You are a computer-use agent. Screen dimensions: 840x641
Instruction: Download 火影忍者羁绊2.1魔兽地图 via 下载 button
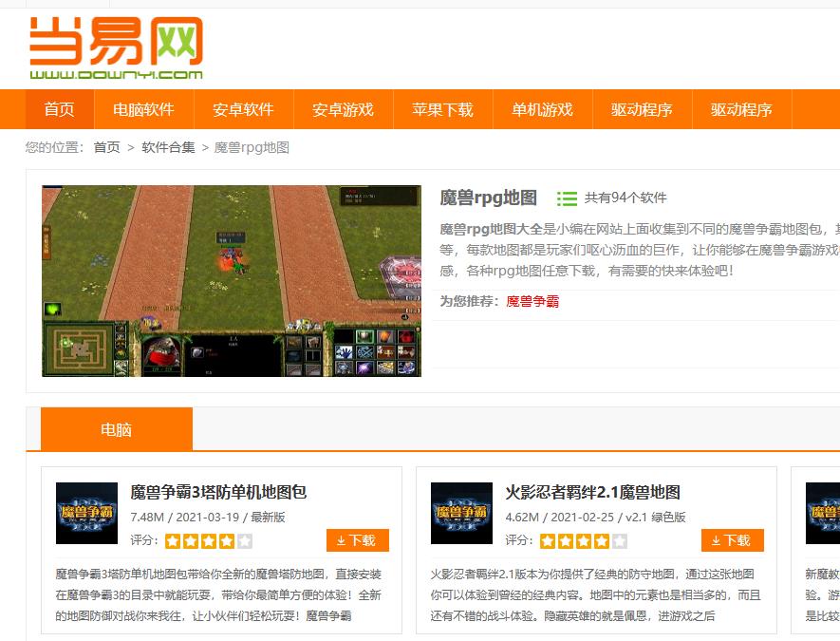tap(733, 540)
